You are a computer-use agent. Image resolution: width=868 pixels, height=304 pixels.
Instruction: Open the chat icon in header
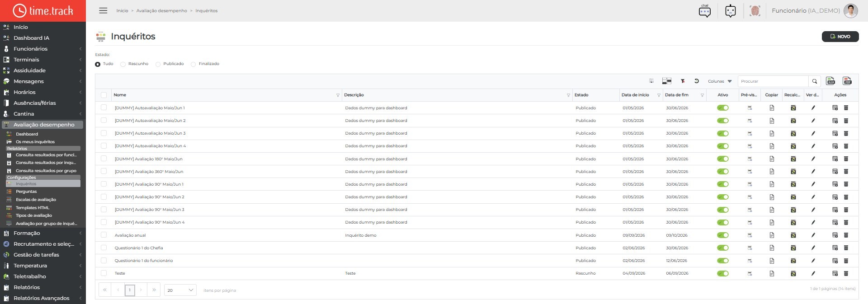tap(705, 10)
